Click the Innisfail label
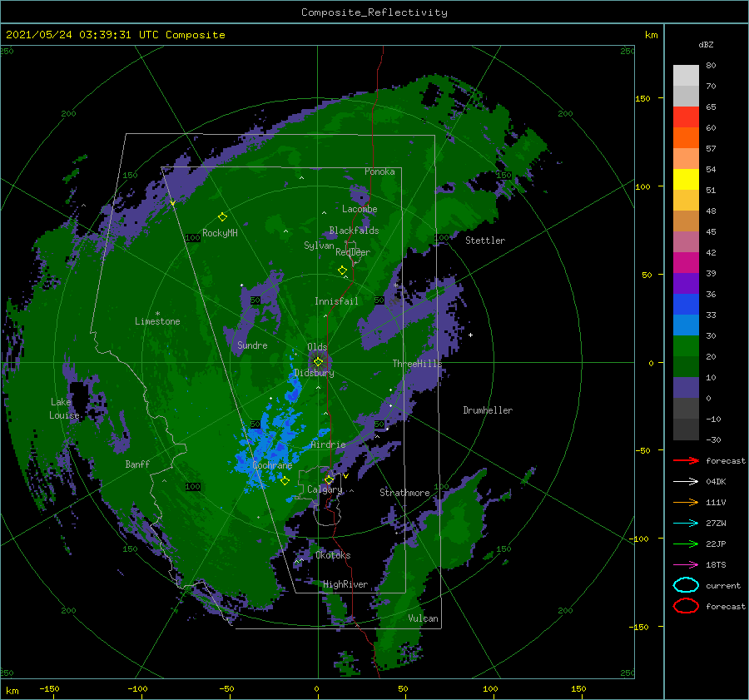The width and height of the screenshot is (749, 700). tap(336, 301)
